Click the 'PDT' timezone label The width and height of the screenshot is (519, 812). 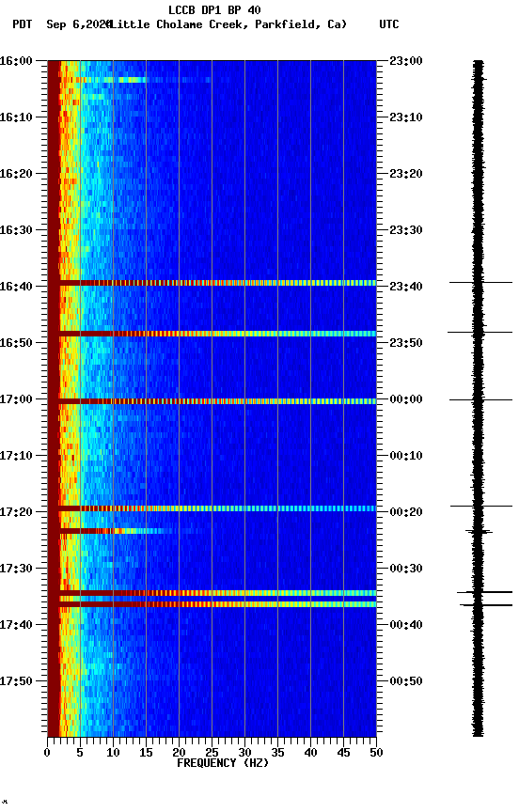[x=23, y=24]
